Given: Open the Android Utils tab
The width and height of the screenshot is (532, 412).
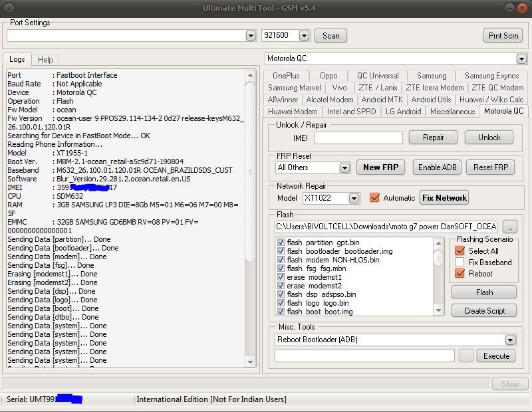Looking at the screenshot, I should (x=431, y=100).
